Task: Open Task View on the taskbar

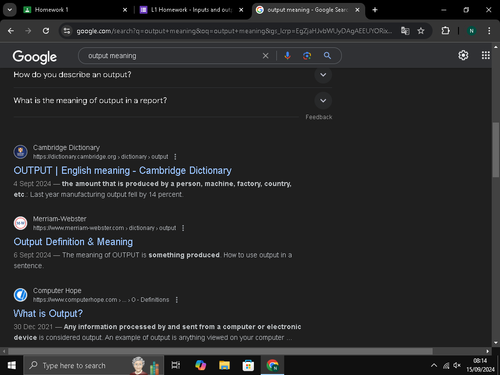Action: click(176, 365)
